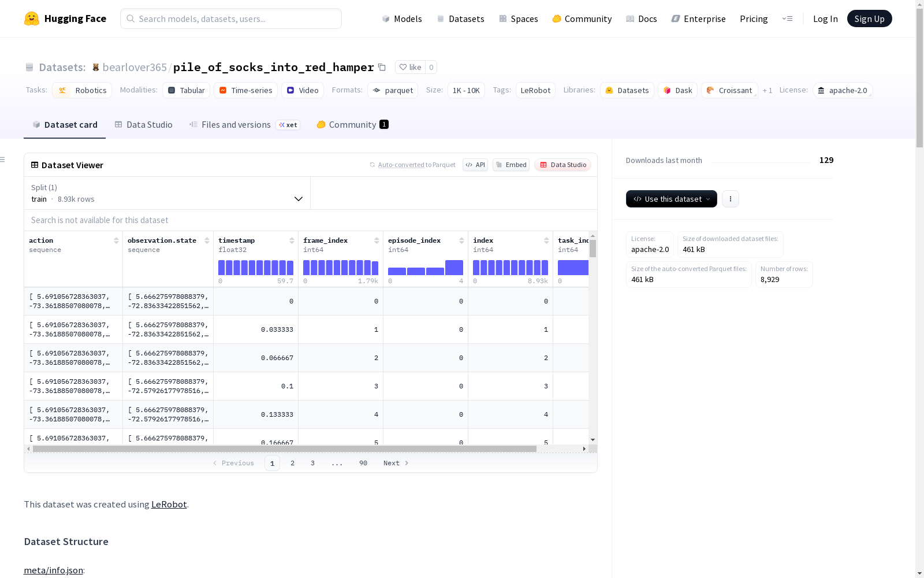Click the timestamp histogram range bars
The width and height of the screenshot is (924, 578).
pos(256,268)
